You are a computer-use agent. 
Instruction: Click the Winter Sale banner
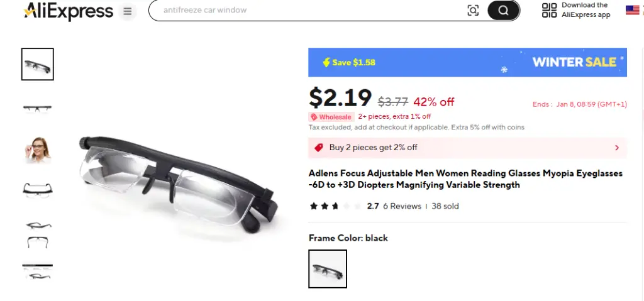tap(467, 62)
